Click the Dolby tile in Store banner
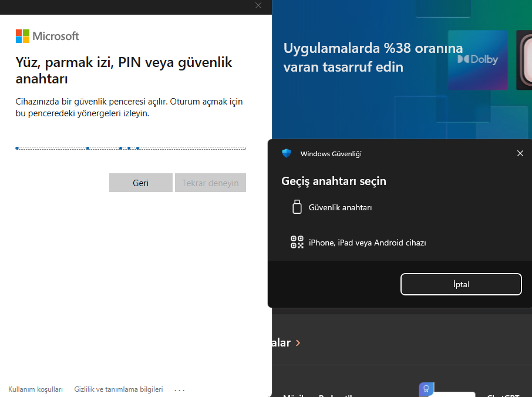 [x=478, y=60]
